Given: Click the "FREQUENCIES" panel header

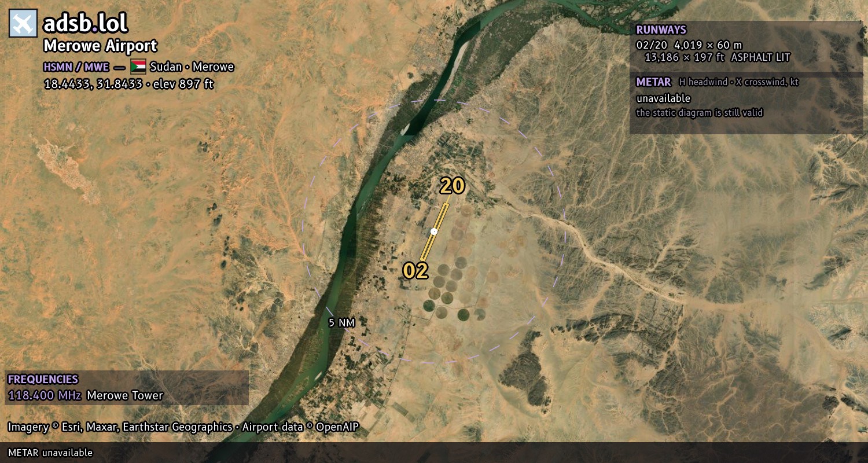Looking at the screenshot, I should coord(43,380).
